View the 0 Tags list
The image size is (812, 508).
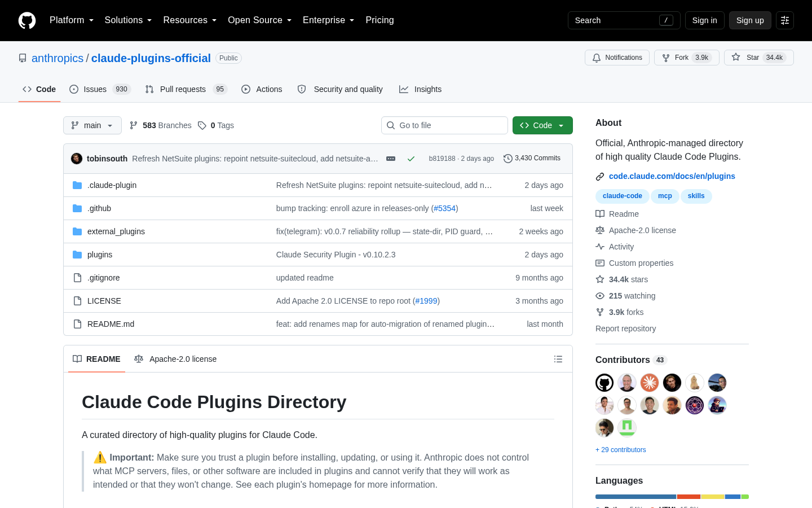(216, 125)
